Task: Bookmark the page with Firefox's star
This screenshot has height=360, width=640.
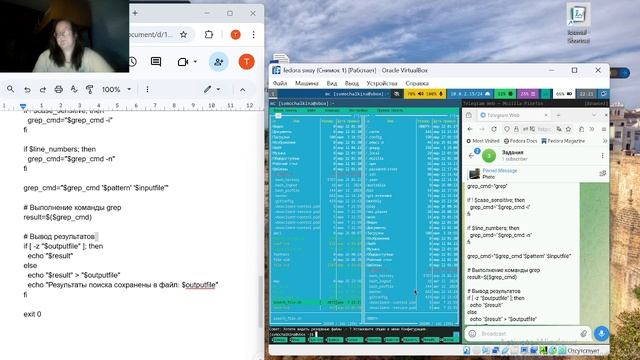Action: coord(568,129)
